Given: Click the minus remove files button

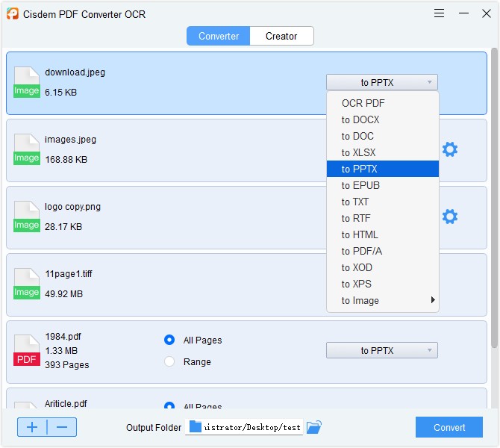Looking at the screenshot, I should [62, 427].
